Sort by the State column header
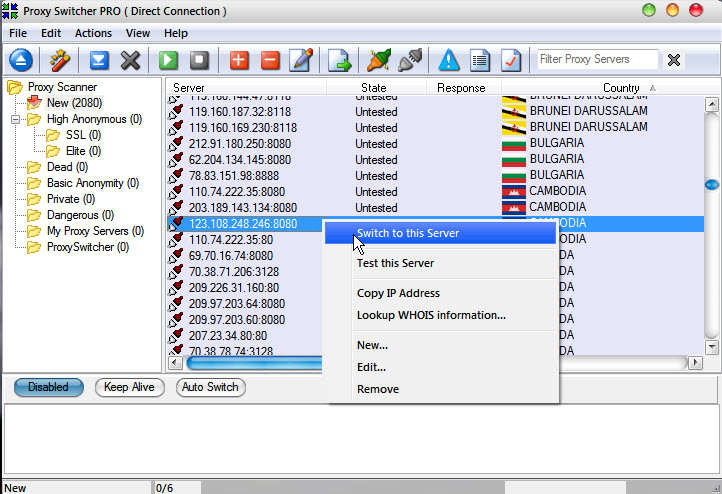This screenshot has width=722, height=494. click(x=373, y=87)
